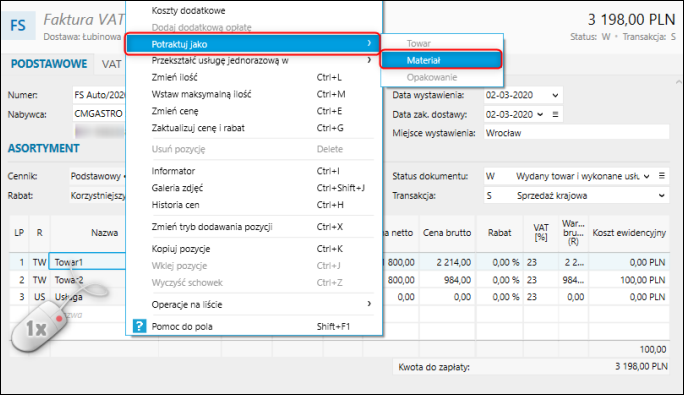Select the Usługa row name cell

(x=88, y=297)
